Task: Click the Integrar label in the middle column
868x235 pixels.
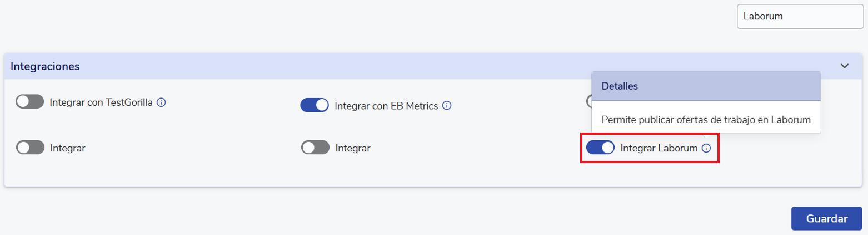Action: coord(353,149)
